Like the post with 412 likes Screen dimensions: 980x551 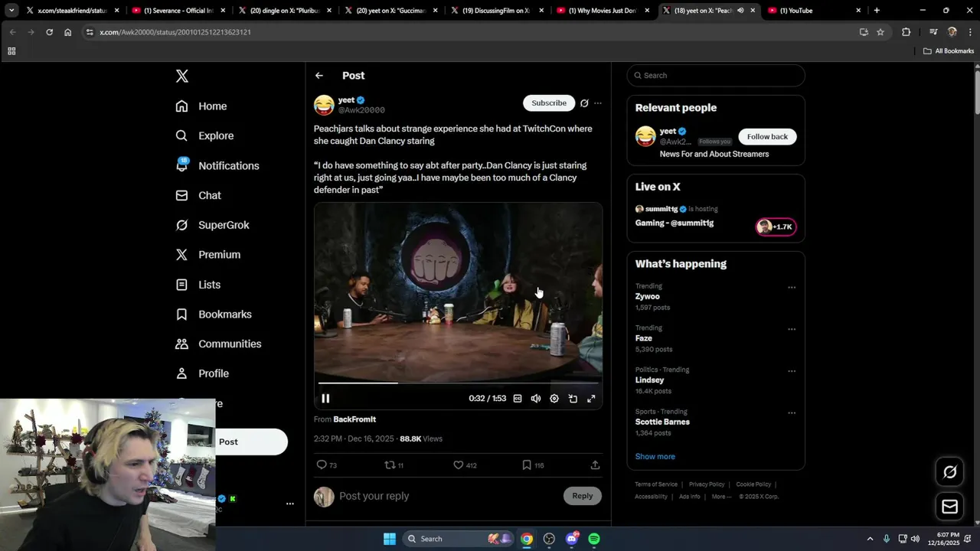(465, 465)
